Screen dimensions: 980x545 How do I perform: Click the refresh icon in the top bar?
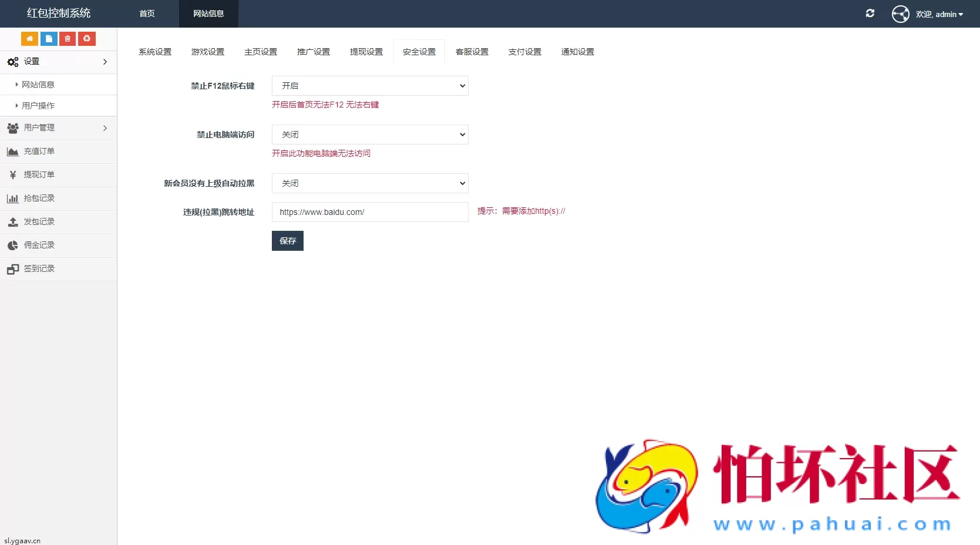coord(870,13)
